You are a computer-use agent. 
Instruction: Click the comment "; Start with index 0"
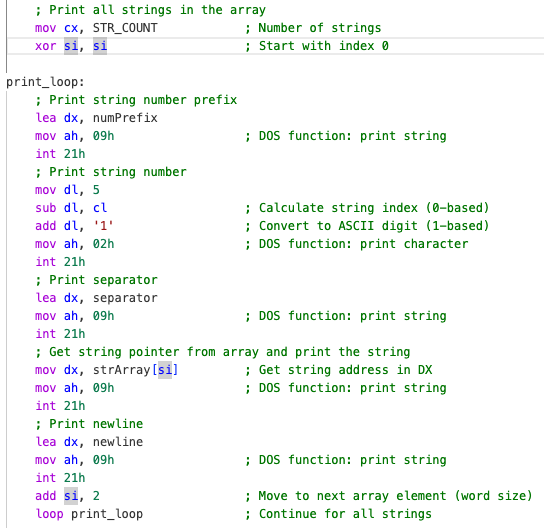[317, 46]
